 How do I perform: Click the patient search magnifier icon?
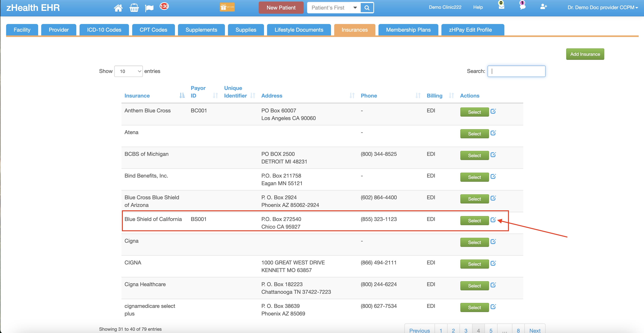coord(367,8)
